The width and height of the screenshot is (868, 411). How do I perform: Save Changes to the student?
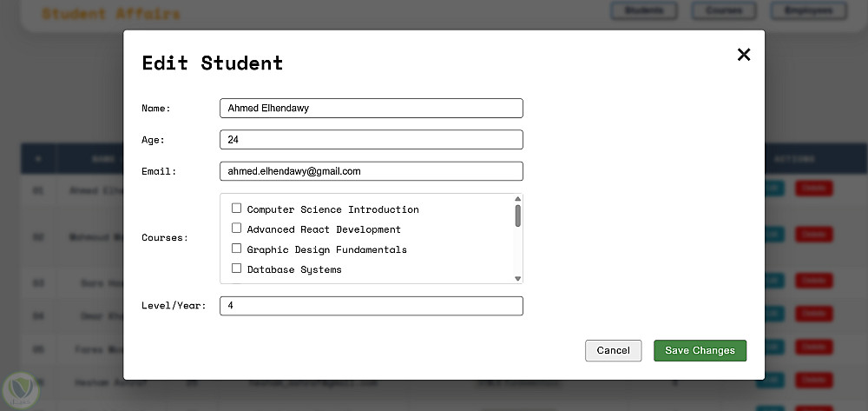[700, 350]
